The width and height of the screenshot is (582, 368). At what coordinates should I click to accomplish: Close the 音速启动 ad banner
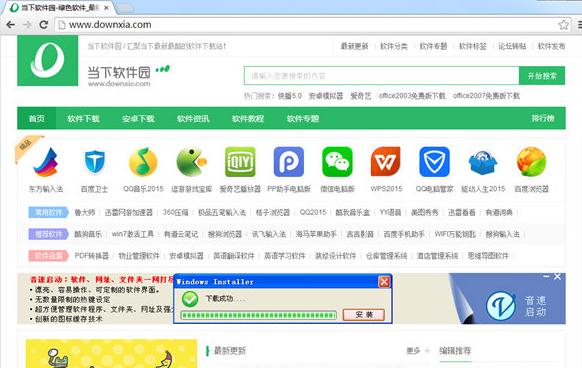558,277
